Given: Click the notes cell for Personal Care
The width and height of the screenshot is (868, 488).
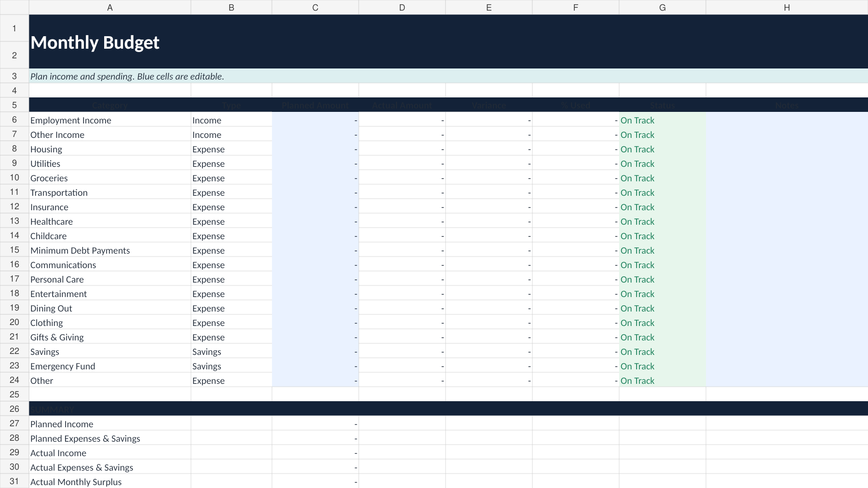Looking at the screenshot, I should click(x=787, y=279).
